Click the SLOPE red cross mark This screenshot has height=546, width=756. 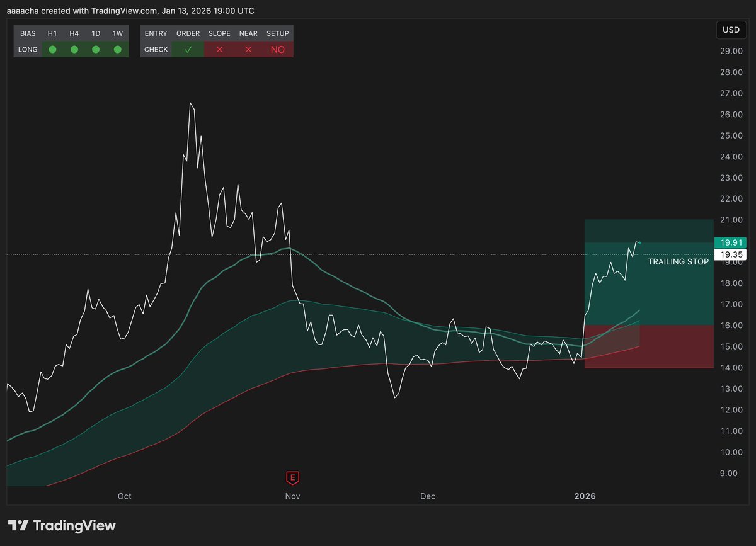pos(219,49)
